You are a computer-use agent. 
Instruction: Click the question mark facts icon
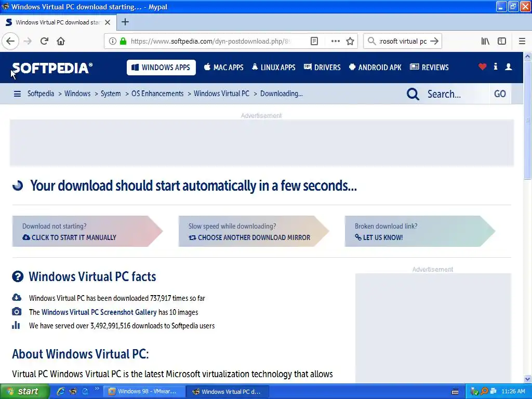pos(18,276)
